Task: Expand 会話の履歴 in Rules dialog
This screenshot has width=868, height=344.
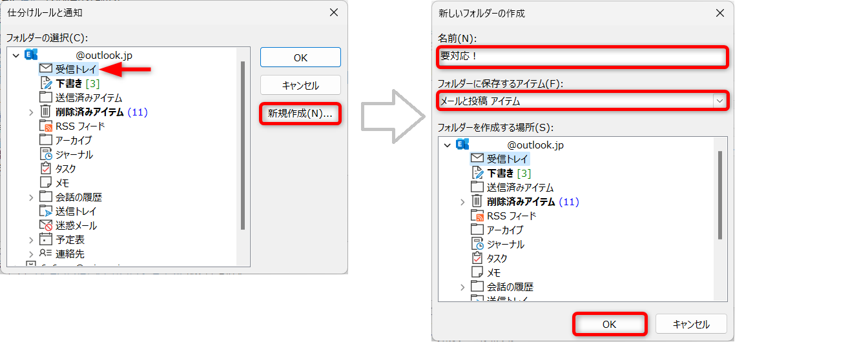Action: 31,197
